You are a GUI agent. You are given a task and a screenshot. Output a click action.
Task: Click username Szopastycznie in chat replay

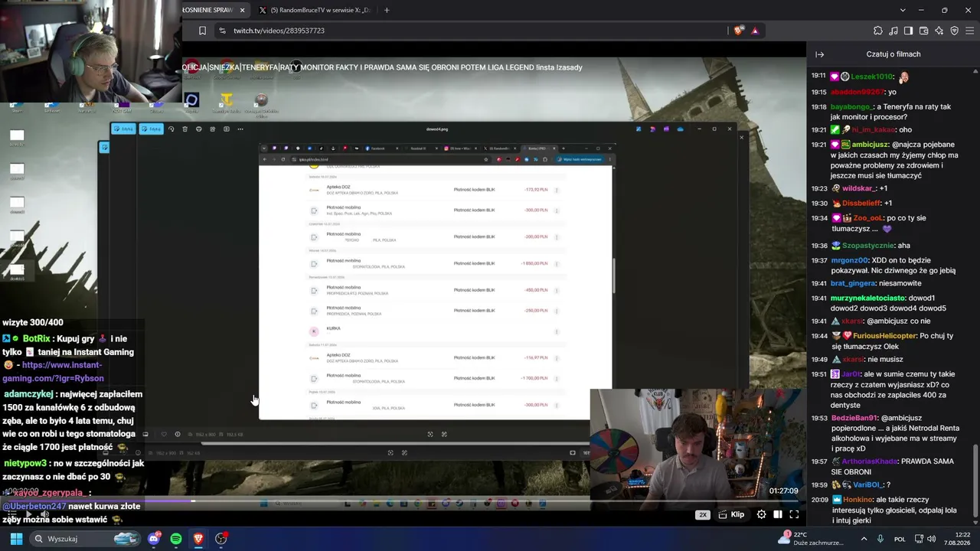[867, 246]
